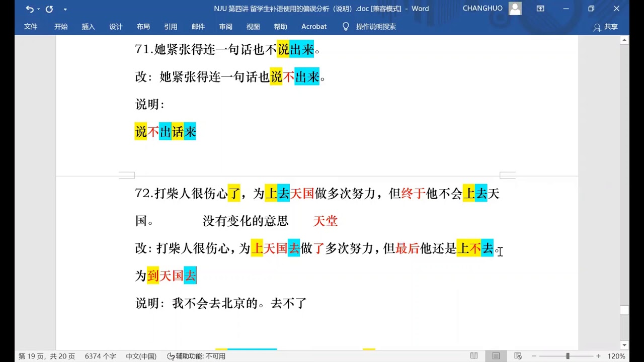
Task: Click the Undo arrow icon
Action: point(29,9)
